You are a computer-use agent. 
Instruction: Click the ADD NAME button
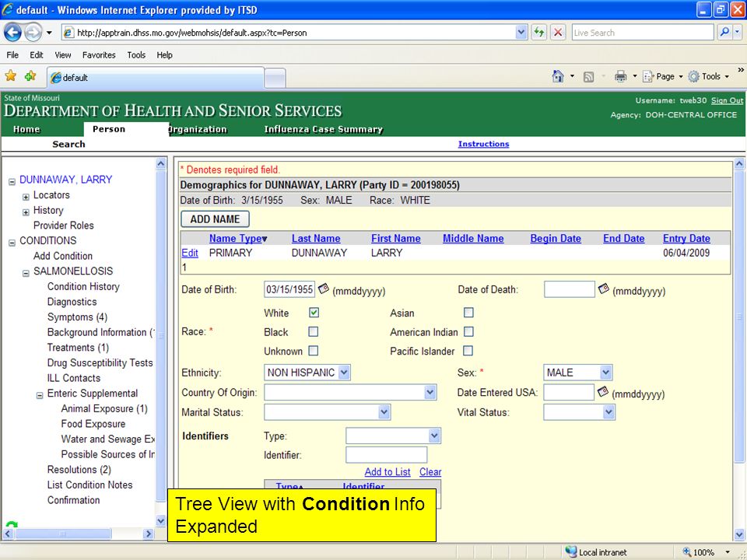point(215,219)
